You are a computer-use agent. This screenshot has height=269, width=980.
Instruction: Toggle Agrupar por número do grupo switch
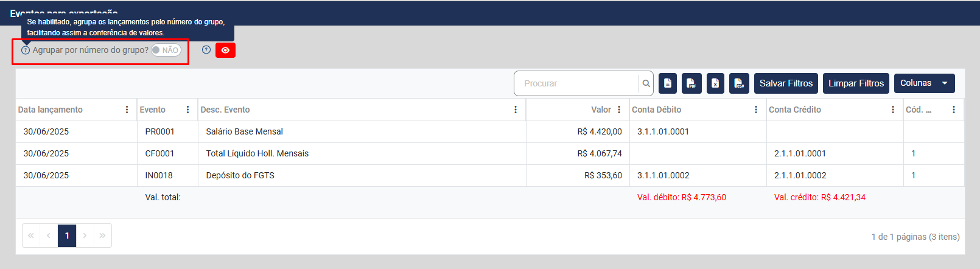[x=166, y=50]
